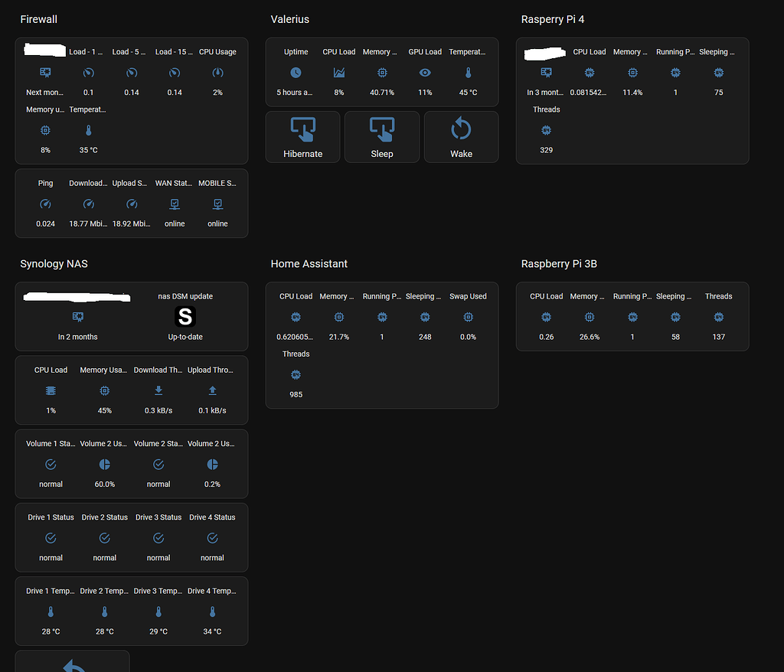Click the Ping gauge icon
The height and width of the screenshot is (672, 784).
point(45,204)
